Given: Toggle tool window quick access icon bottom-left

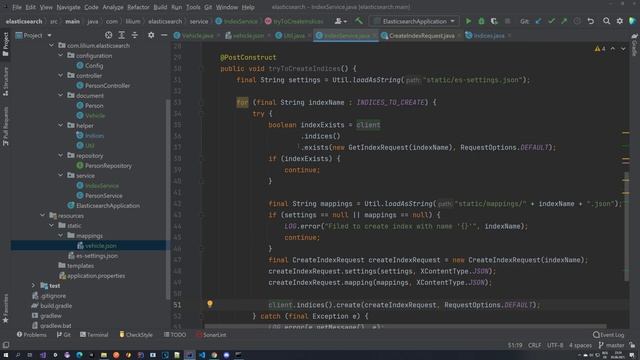Looking at the screenshot, I should click(x=6, y=345).
